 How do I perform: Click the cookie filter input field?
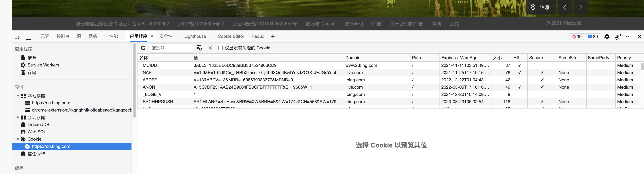pos(171,48)
